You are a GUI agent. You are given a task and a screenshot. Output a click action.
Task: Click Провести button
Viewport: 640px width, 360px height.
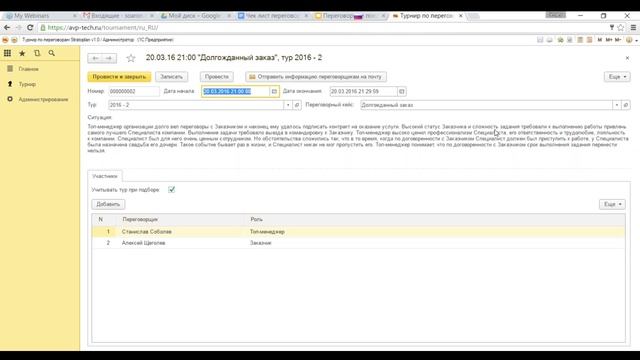(217, 77)
